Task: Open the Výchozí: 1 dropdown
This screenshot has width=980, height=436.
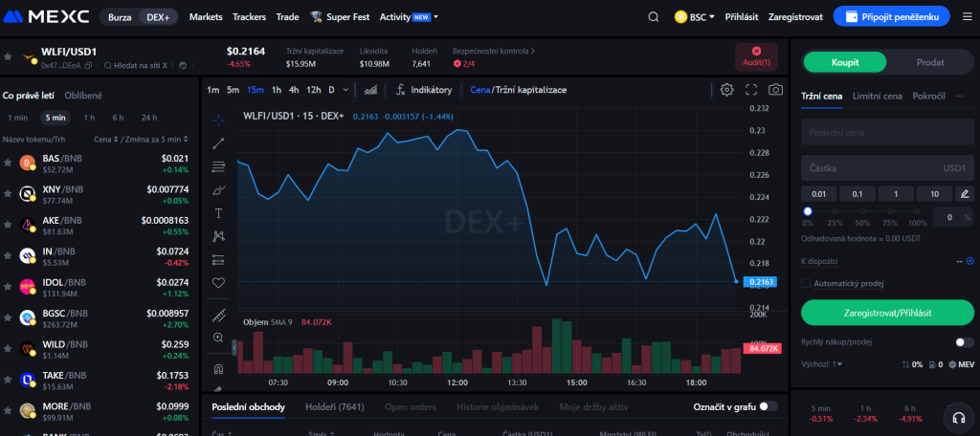Action: pyautogui.click(x=821, y=363)
